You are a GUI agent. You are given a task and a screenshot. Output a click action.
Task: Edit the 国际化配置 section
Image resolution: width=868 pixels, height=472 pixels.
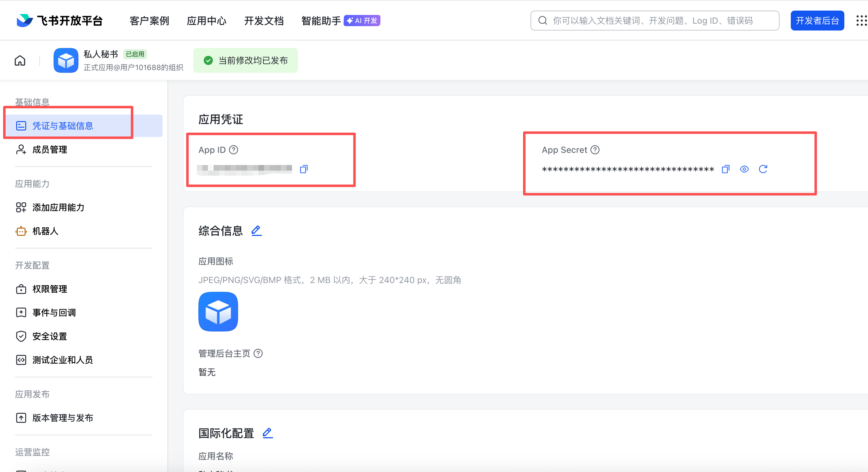point(267,434)
